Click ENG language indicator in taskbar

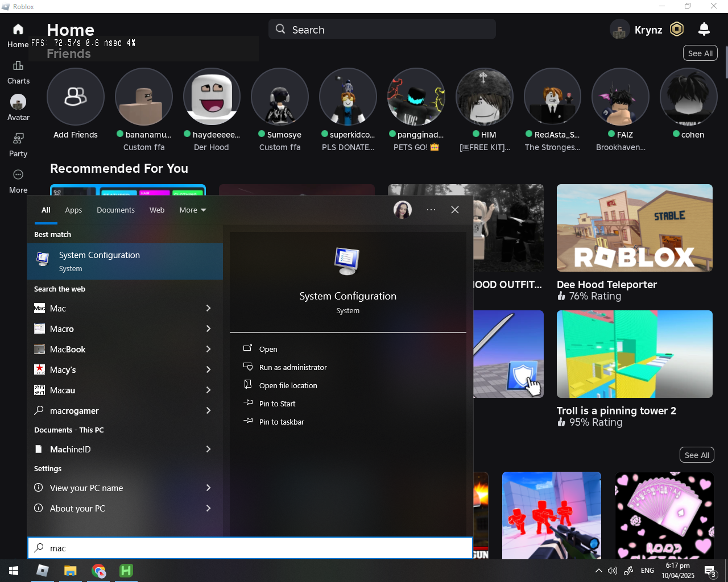click(647, 571)
